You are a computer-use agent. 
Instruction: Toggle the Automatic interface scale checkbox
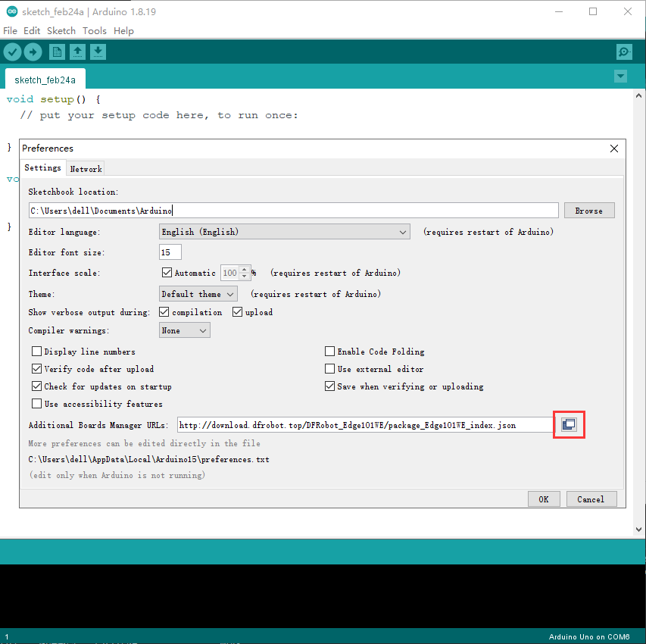pyautogui.click(x=167, y=273)
